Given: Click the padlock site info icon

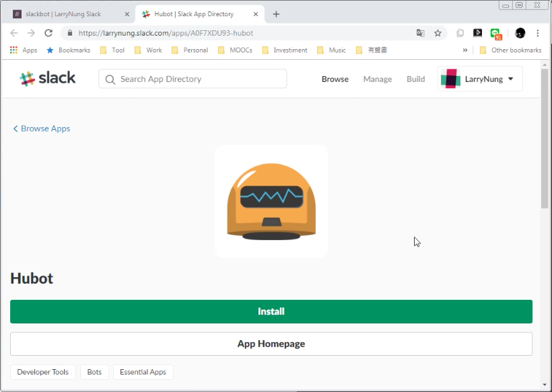Looking at the screenshot, I should [x=70, y=33].
